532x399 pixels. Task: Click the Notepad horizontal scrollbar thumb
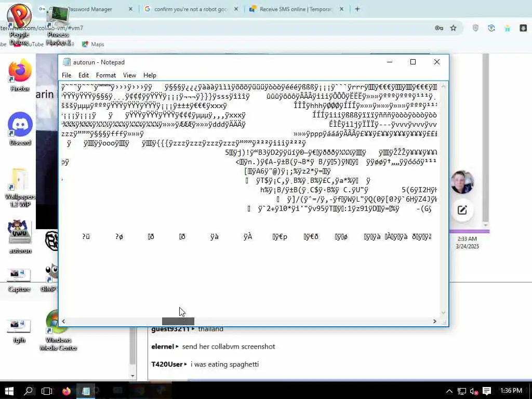click(178, 321)
